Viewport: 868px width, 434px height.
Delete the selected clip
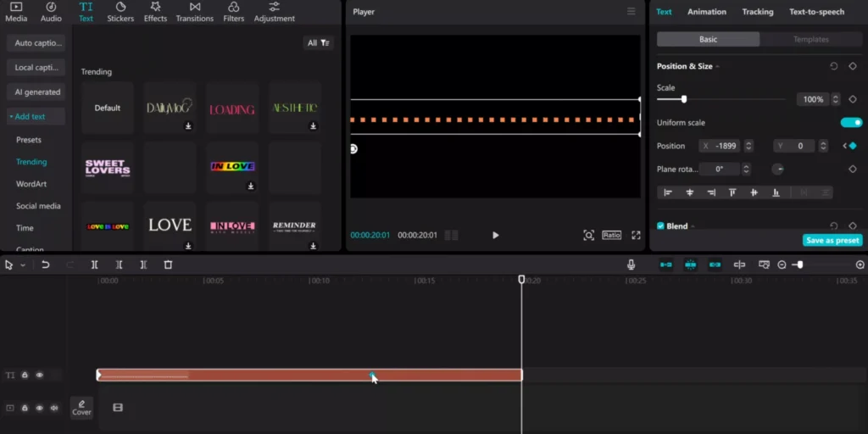pyautogui.click(x=169, y=264)
